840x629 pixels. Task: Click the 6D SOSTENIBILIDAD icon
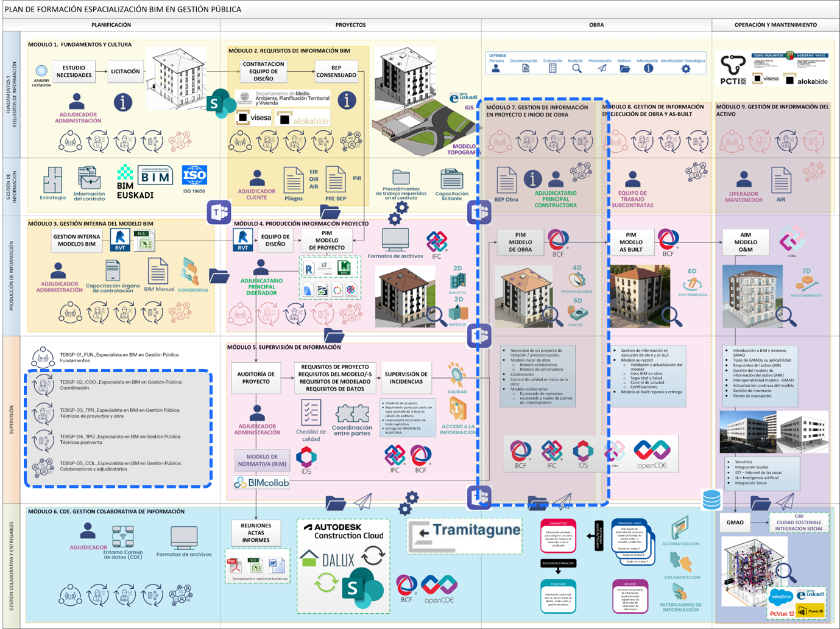(x=692, y=284)
